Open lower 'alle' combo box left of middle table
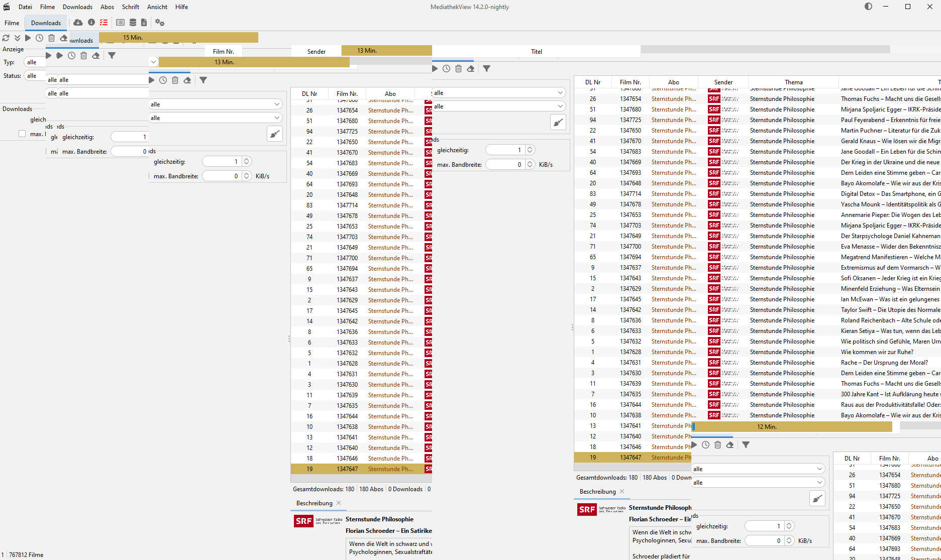941x560 pixels. tap(216, 118)
